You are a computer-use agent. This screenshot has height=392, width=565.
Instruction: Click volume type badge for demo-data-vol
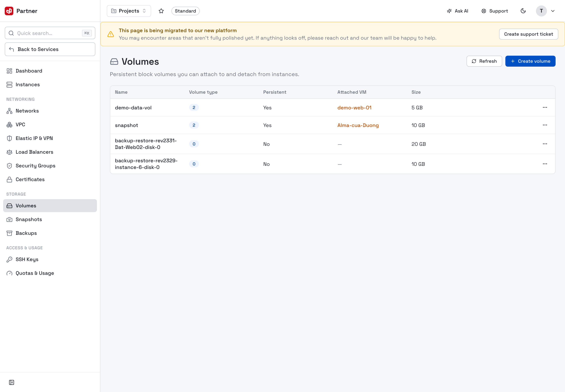pos(194,107)
